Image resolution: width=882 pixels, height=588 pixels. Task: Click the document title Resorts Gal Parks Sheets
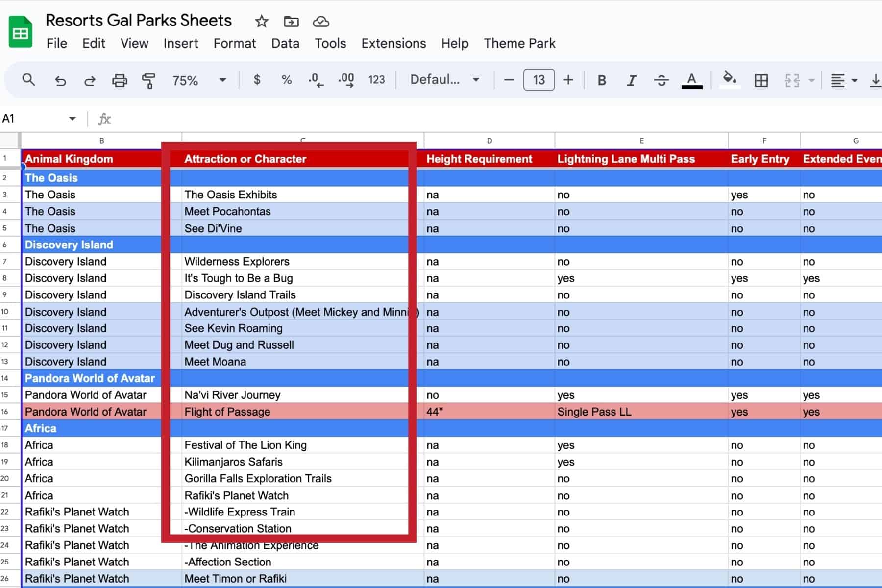(139, 21)
